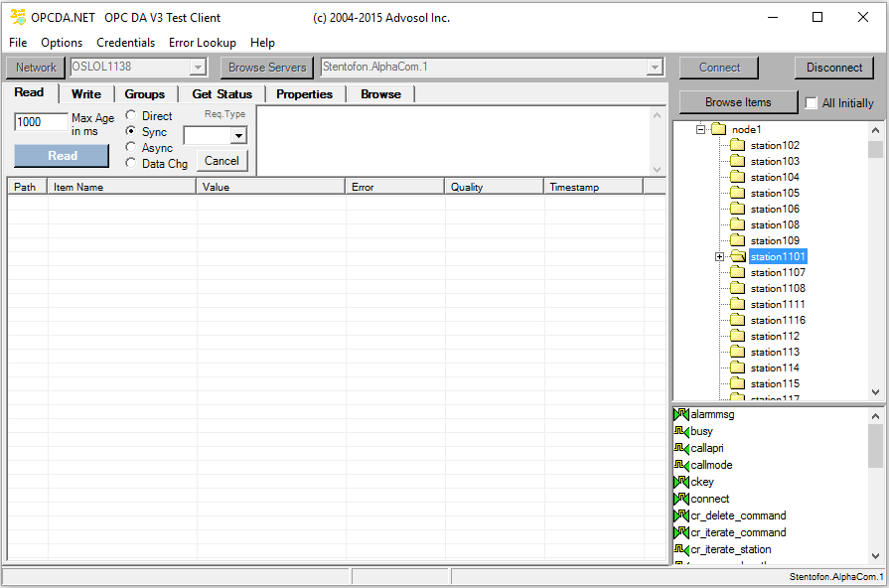Click the station1116 folder icon
Viewport: 889px width, 588px height.
pyautogui.click(x=737, y=320)
